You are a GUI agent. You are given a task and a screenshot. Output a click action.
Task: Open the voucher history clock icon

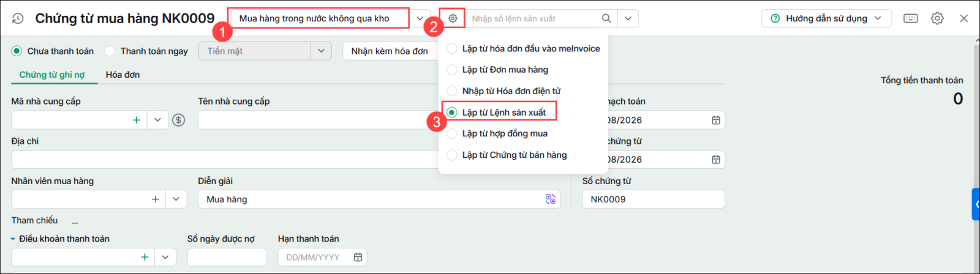(18, 18)
